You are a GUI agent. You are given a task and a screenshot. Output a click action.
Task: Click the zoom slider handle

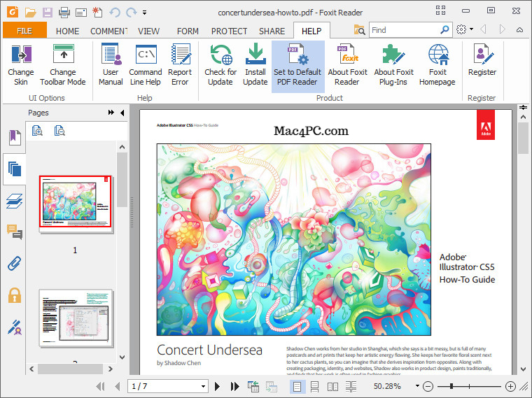[x=451, y=386]
